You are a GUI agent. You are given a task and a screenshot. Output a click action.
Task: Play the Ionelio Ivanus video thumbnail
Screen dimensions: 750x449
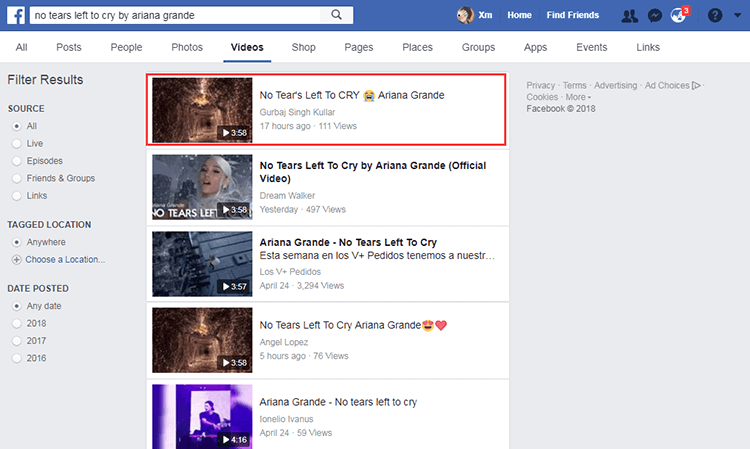pos(202,417)
